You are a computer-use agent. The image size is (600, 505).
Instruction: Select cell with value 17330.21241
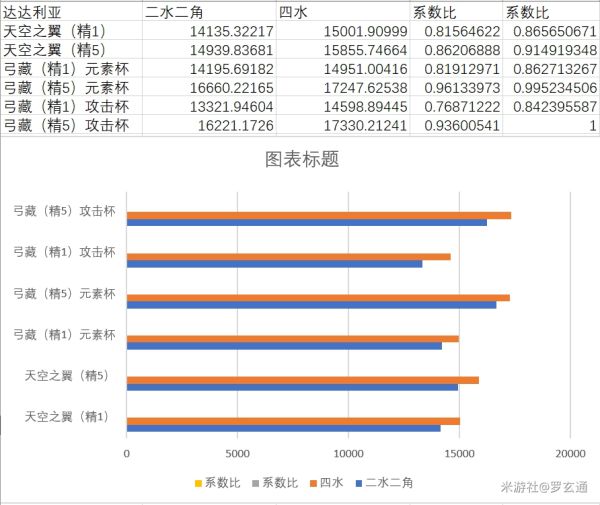342,125
